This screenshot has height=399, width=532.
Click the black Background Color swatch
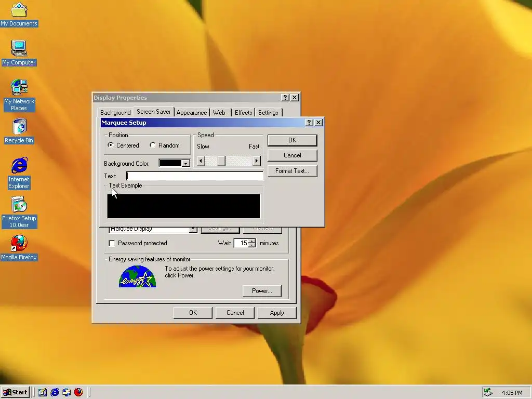170,164
